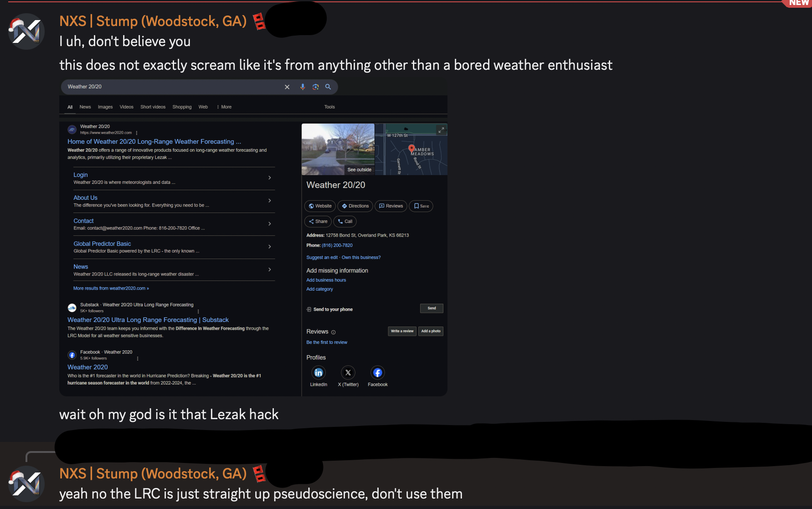Expand the Contact sitelink chevron
The width and height of the screenshot is (812, 509).
[x=270, y=224]
